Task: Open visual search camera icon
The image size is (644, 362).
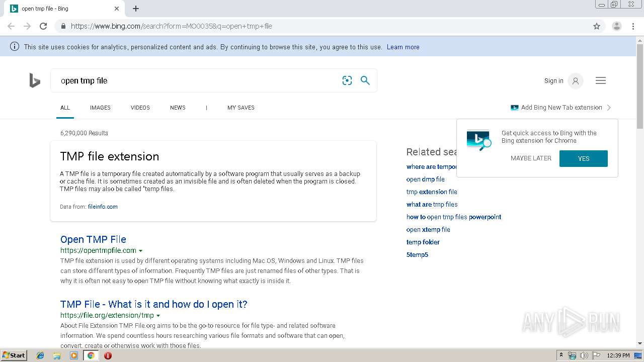Action: [347, 80]
